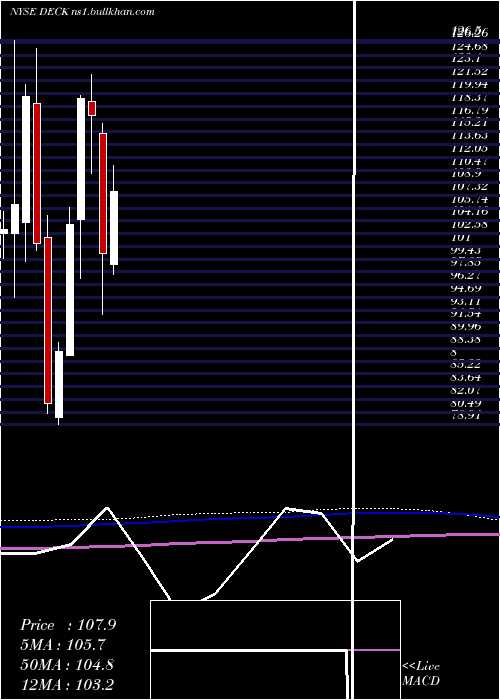Click the 113.63 price axis label
The image size is (500, 700).
[x=470, y=136]
